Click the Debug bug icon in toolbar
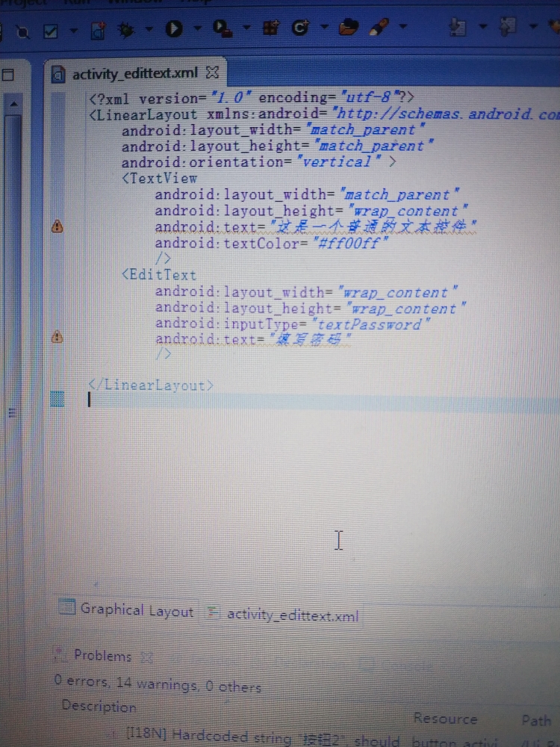This screenshot has height=747, width=560. point(126,30)
